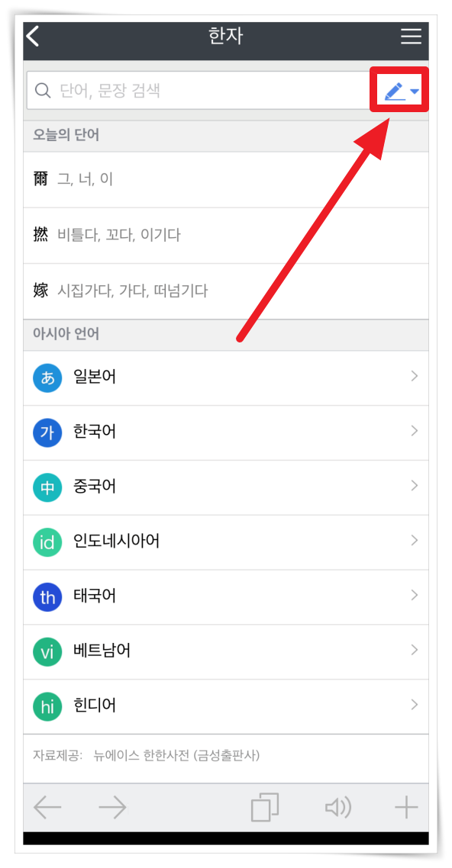Go back with browser left arrow
452x868 pixels.
point(47,809)
